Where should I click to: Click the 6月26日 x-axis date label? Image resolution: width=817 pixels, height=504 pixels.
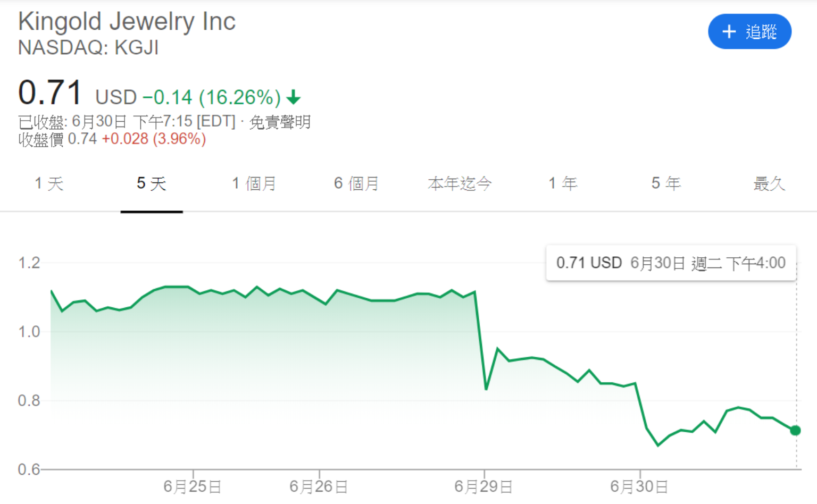click(319, 486)
